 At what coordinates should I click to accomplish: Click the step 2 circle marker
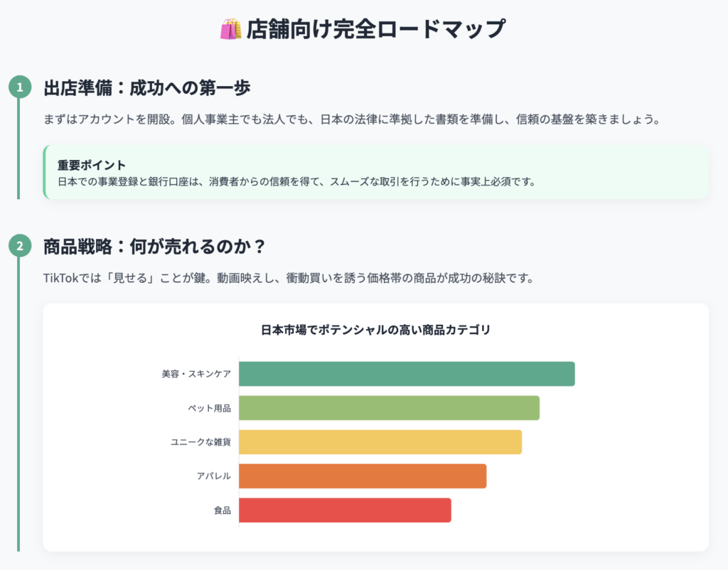point(19,247)
